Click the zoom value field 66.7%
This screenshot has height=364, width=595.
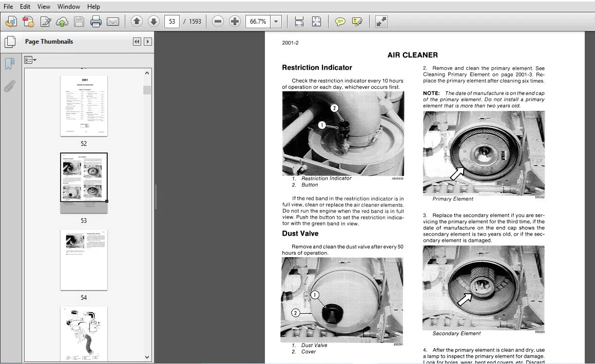(x=258, y=22)
